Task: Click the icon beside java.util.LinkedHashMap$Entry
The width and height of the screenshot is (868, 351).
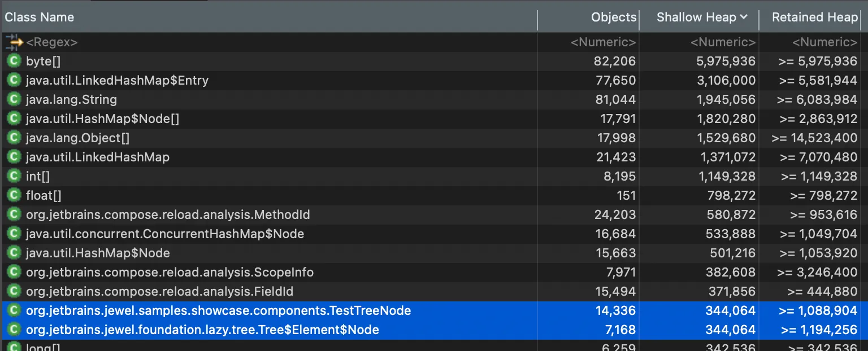Action: 14,80
